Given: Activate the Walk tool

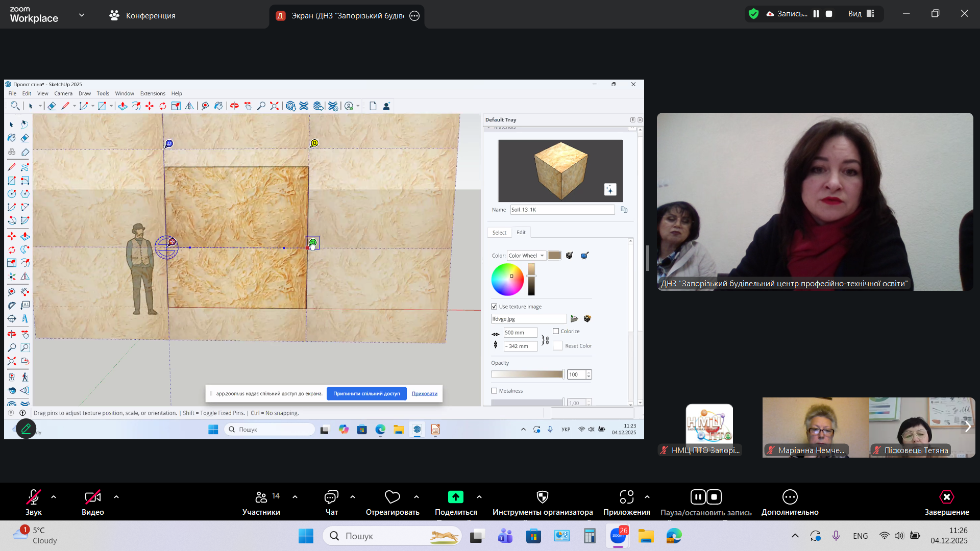Looking at the screenshot, I should (25, 377).
